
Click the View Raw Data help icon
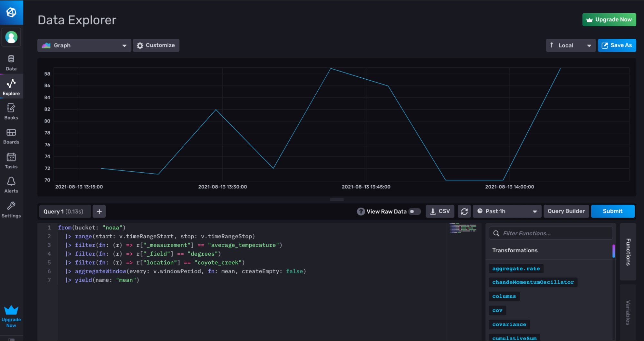tap(361, 211)
